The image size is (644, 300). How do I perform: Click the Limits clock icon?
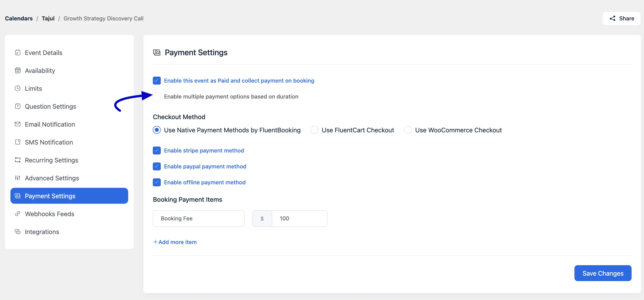click(x=17, y=88)
